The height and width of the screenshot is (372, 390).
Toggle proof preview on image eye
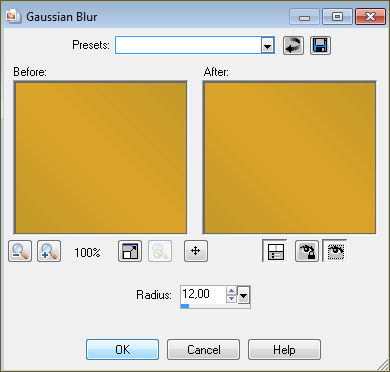pyautogui.click(x=335, y=251)
